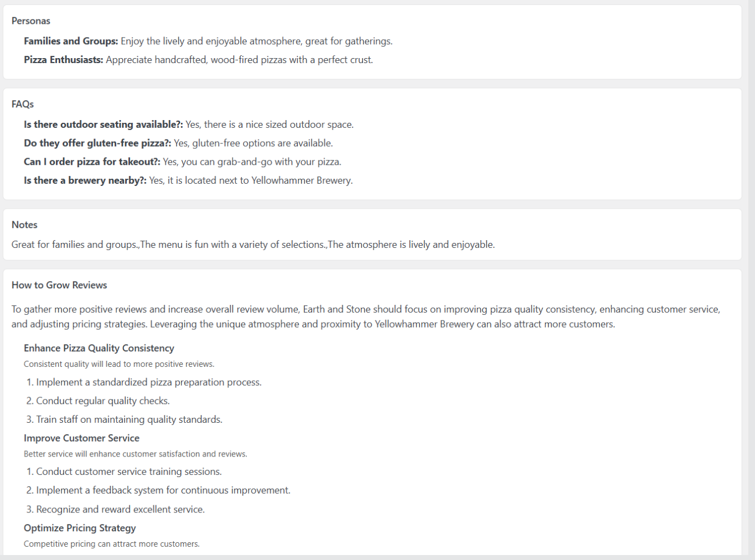Select the outdoor seating FAQ question
This screenshot has height=560, width=755.
pyautogui.click(x=103, y=125)
